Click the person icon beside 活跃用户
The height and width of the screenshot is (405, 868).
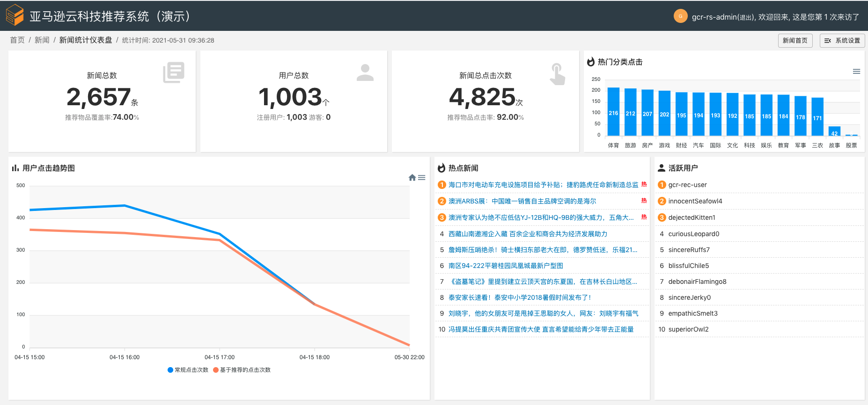[x=662, y=168]
